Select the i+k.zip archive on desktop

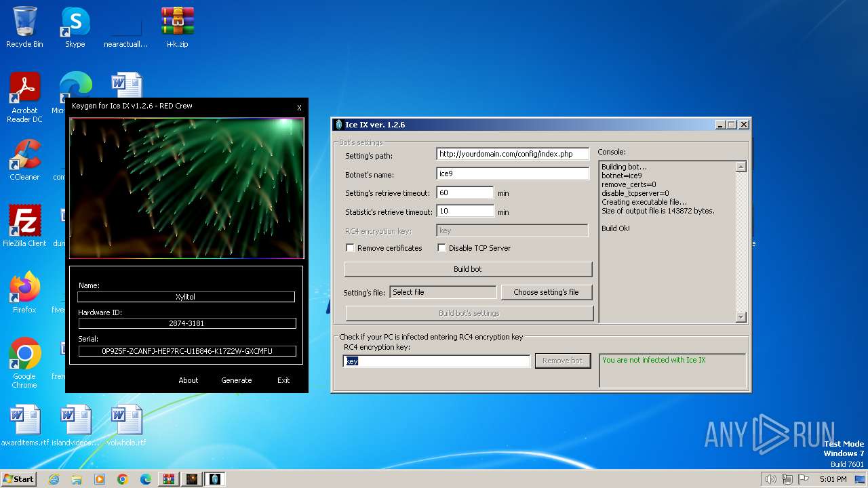177,27
